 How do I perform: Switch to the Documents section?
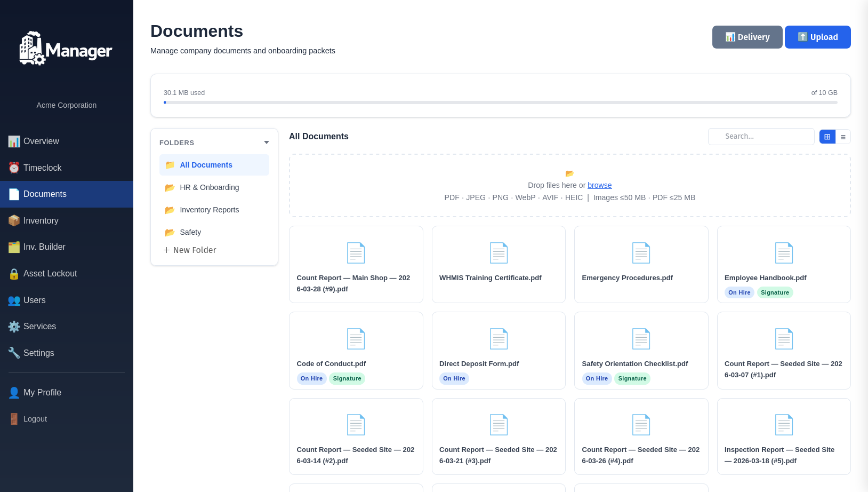(x=44, y=194)
